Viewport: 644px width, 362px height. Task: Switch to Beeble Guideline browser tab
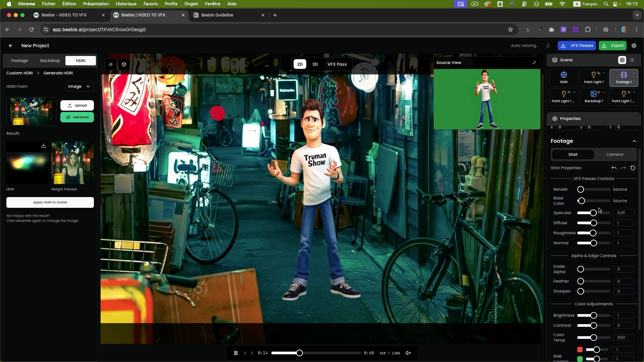click(229, 15)
